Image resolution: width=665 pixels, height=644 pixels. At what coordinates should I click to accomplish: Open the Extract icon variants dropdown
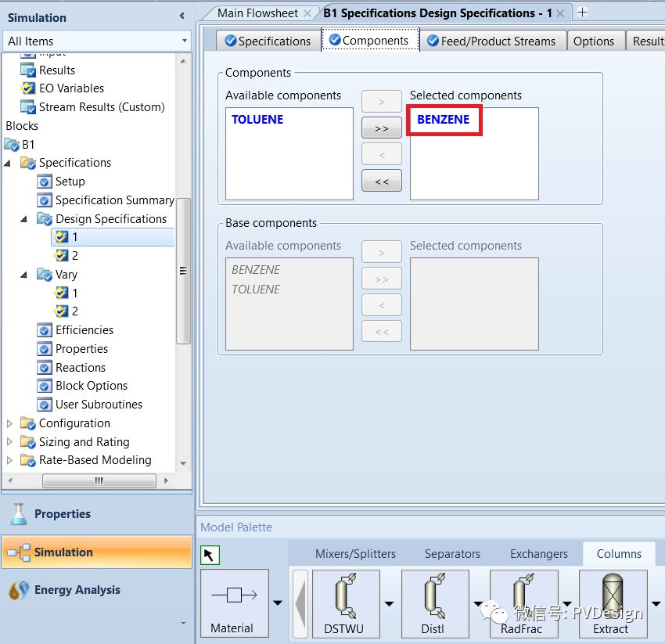[x=656, y=603]
